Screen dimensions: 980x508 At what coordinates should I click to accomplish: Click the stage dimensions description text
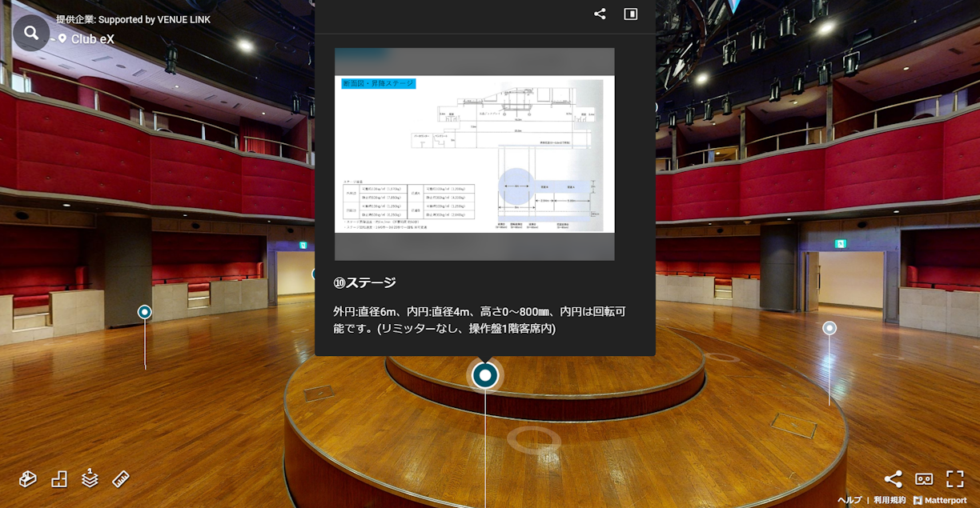tap(479, 319)
